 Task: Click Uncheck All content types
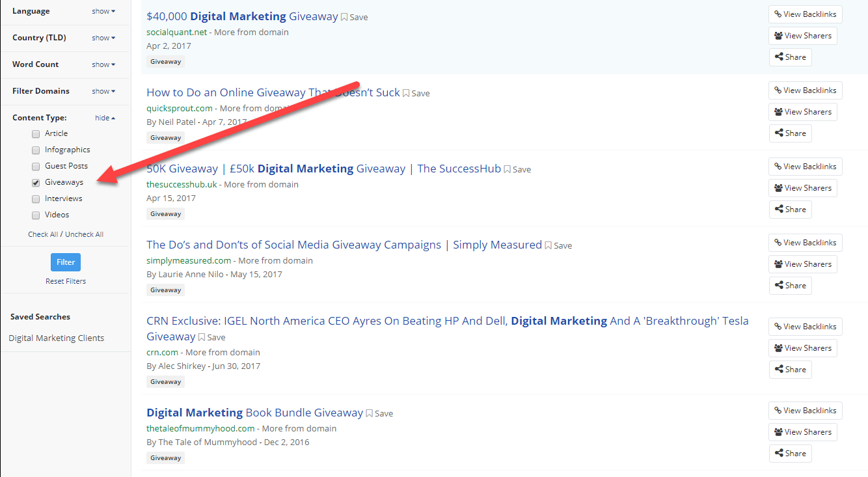(84, 234)
